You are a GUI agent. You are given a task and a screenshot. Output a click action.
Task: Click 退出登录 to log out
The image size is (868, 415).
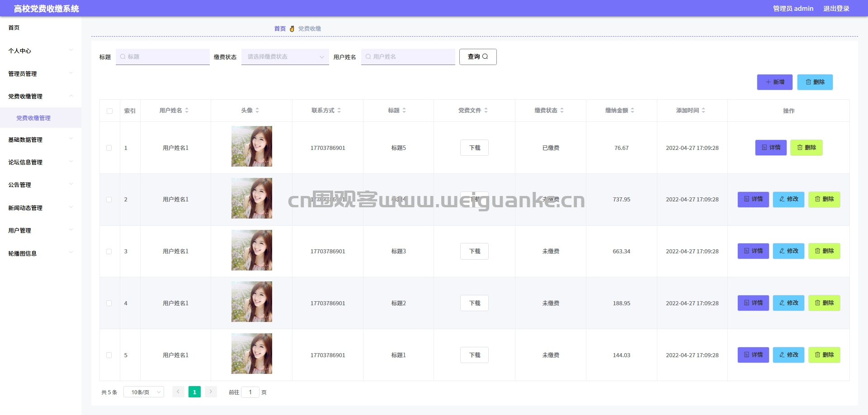click(836, 9)
